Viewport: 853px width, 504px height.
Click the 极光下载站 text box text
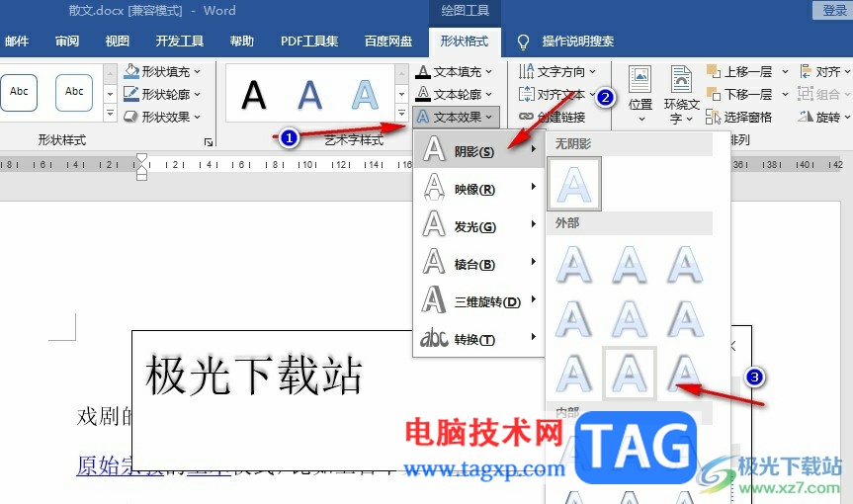253,376
